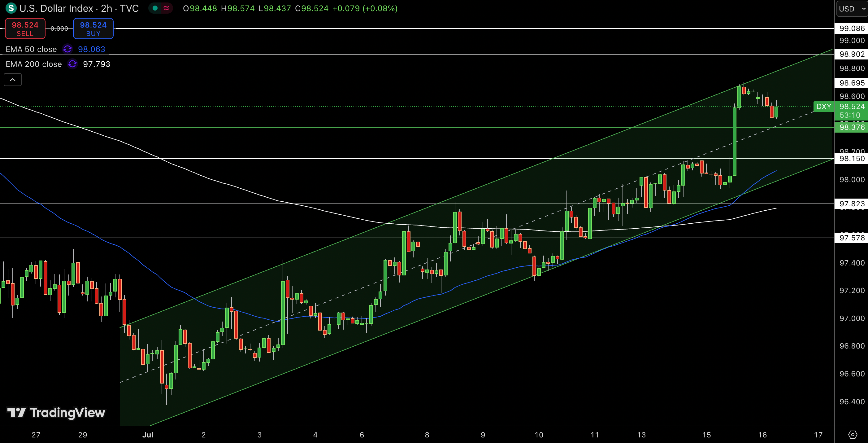Screen dimensions: 868x443
Task: Click the current price 98.524 axis label
Action: [x=852, y=107]
